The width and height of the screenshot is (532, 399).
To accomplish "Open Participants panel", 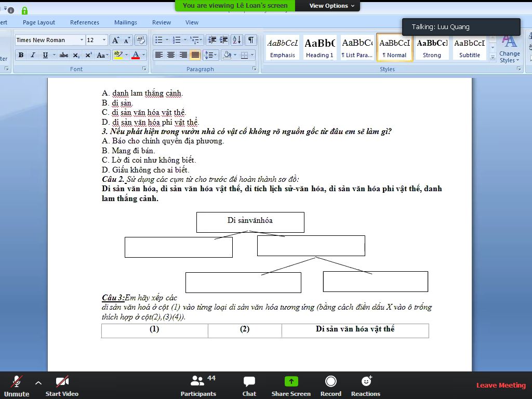I will (198, 386).
